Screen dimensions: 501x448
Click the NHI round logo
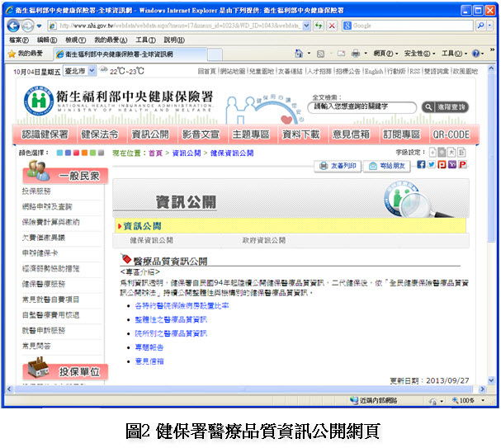tap(39, 101)
